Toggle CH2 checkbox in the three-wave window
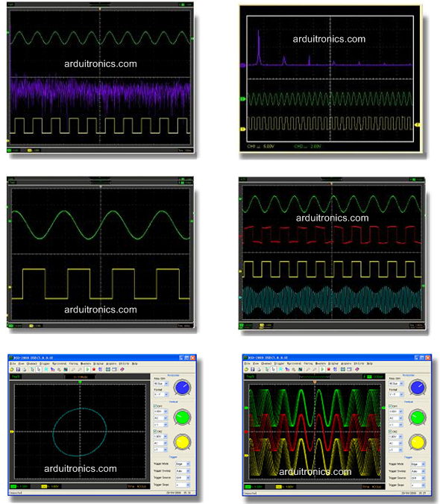This screenshot has height=504, width=440. tap(390, 432)
